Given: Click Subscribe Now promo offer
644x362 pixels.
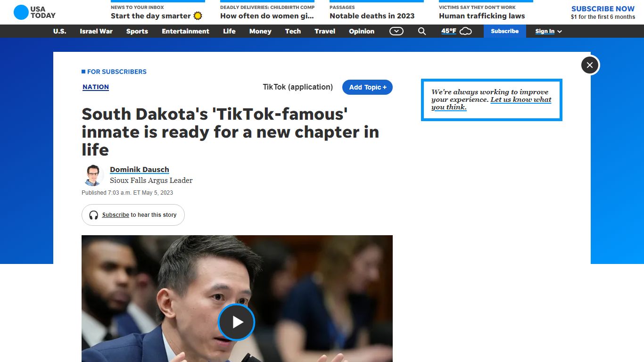Looking at the screenshot, I should point(603,12).
